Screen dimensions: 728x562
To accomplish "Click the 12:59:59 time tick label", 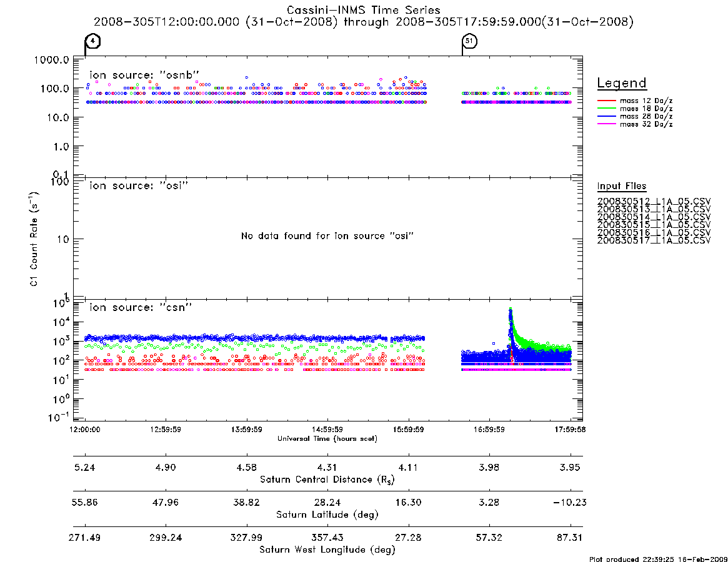I will 166,430.
